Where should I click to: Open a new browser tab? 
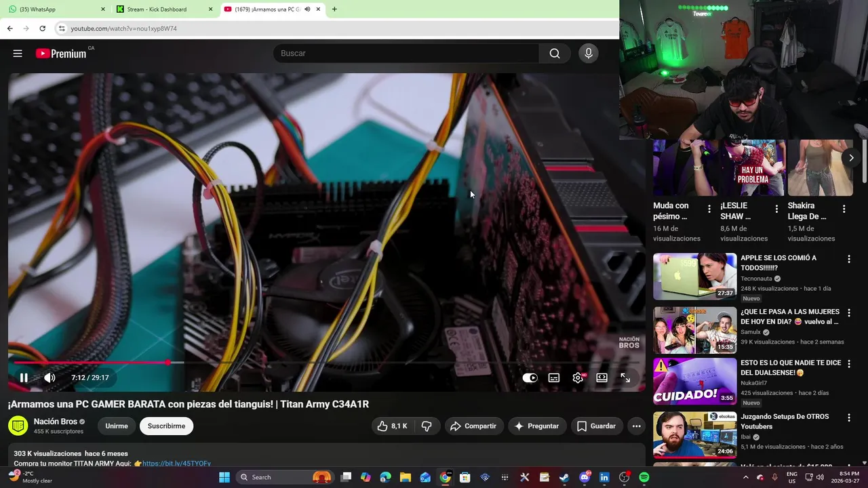tap(334, 9)
